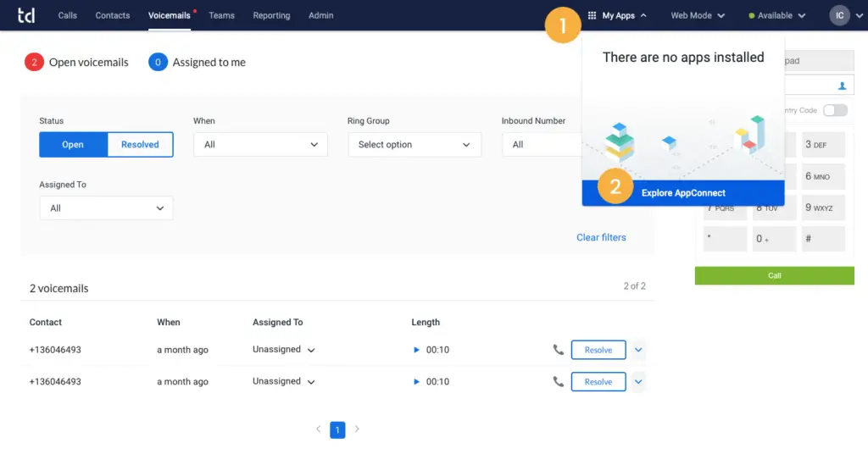Screen dimensions: 868x454
Task: Open the Ring Group dropdown
Action: tap(415, 144)
